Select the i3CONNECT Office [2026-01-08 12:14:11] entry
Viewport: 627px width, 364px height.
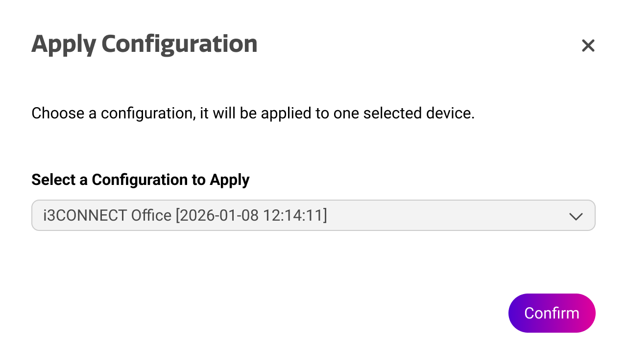click(185, 215)
